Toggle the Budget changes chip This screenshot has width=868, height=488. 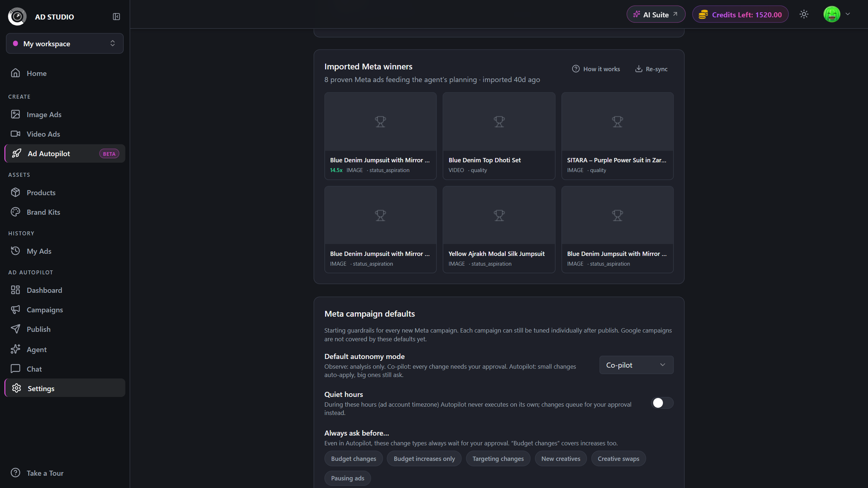(353, 458)
